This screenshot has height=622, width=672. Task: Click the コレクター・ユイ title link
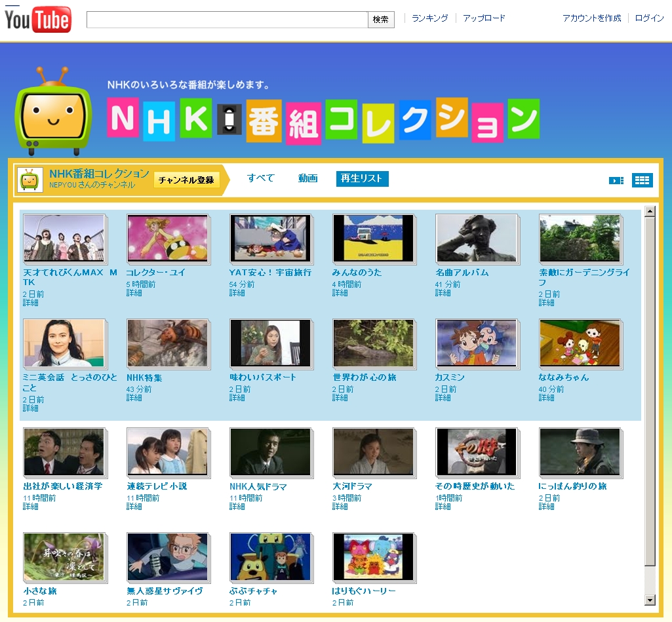155,273
